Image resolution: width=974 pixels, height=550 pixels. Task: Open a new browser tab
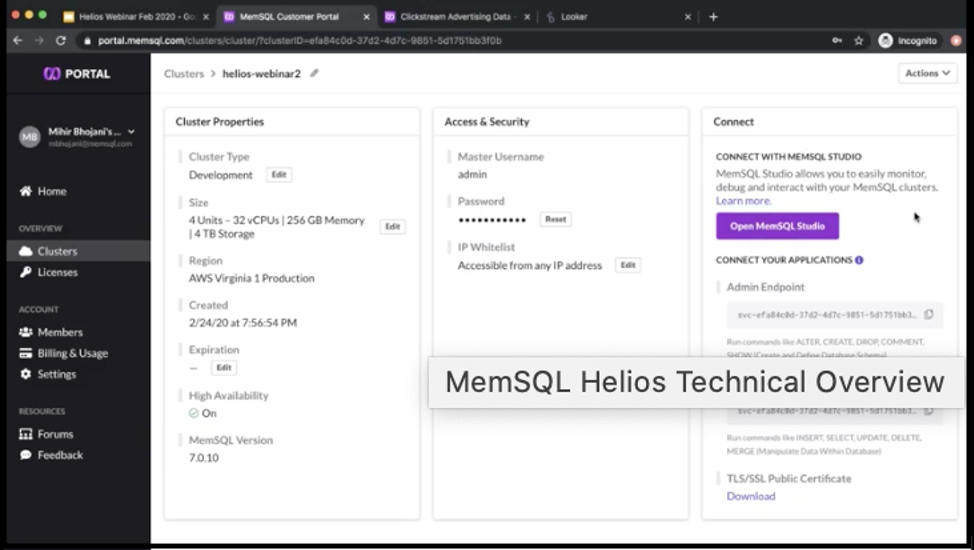coord(713,17)
